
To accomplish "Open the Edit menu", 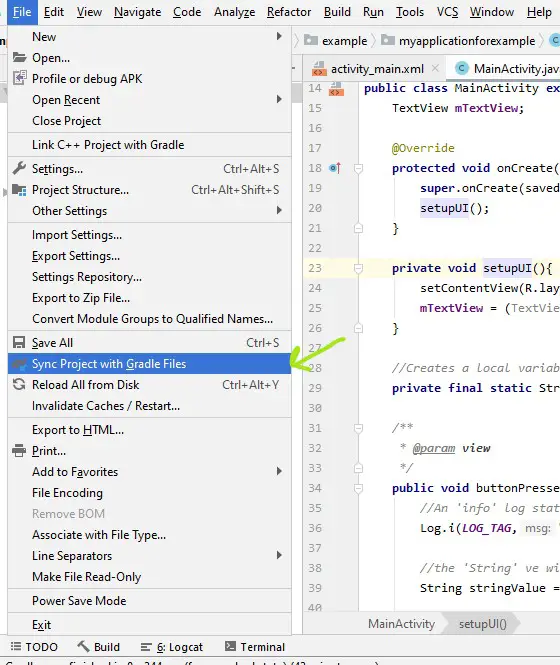I will coord(54,12).
